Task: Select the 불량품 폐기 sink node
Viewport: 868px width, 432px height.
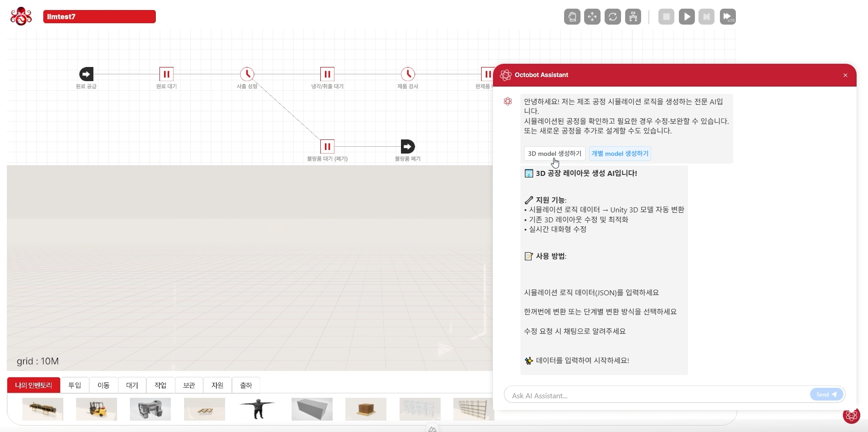Action: coord(408,146)
